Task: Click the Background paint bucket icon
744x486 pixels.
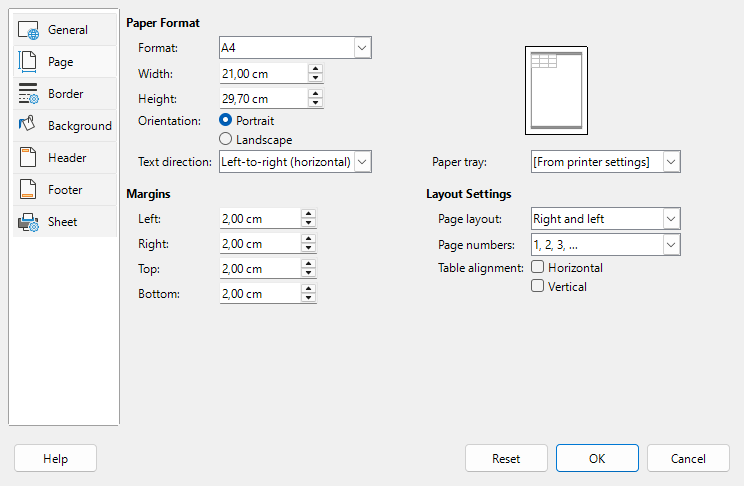Action: [x=27, y=123]
